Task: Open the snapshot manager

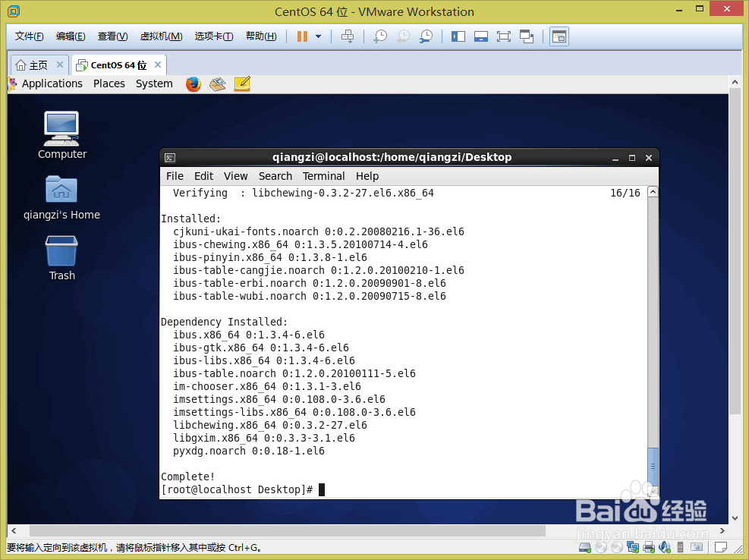Action: [x=426, y=36]
